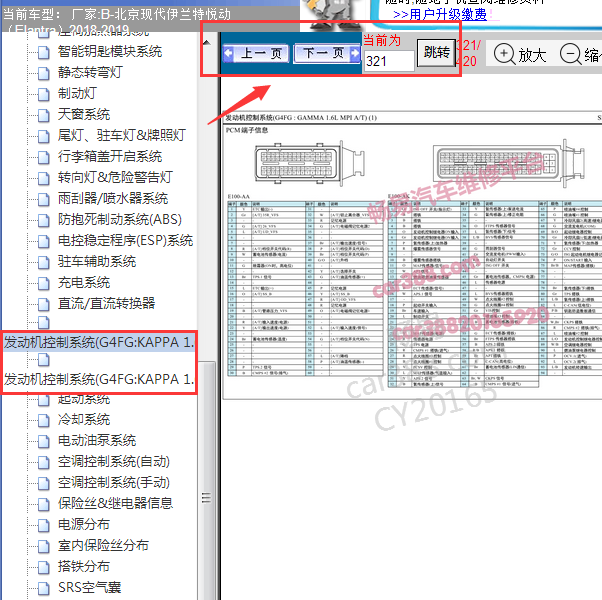The image size is (602, 600).
Task: Click document icon beside 冷却系统
Action: [44, 421]
